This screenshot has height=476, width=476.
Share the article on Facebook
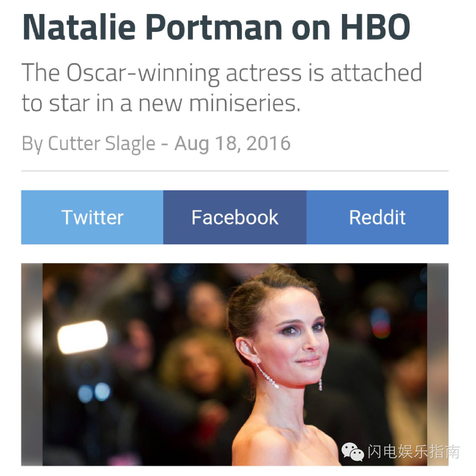pos(235,217)
